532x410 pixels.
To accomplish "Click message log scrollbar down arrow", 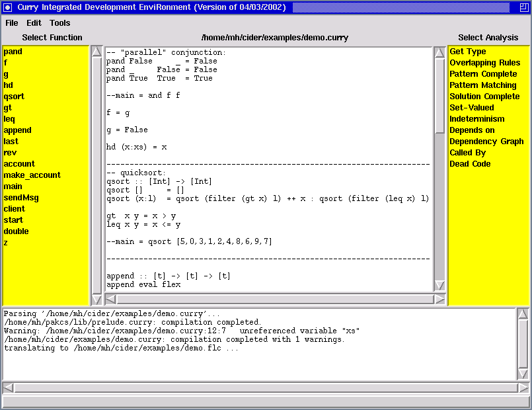I will 523,374.
